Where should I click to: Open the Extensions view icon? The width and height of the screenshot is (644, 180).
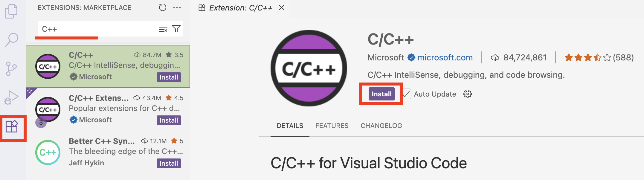click(12, 126)
